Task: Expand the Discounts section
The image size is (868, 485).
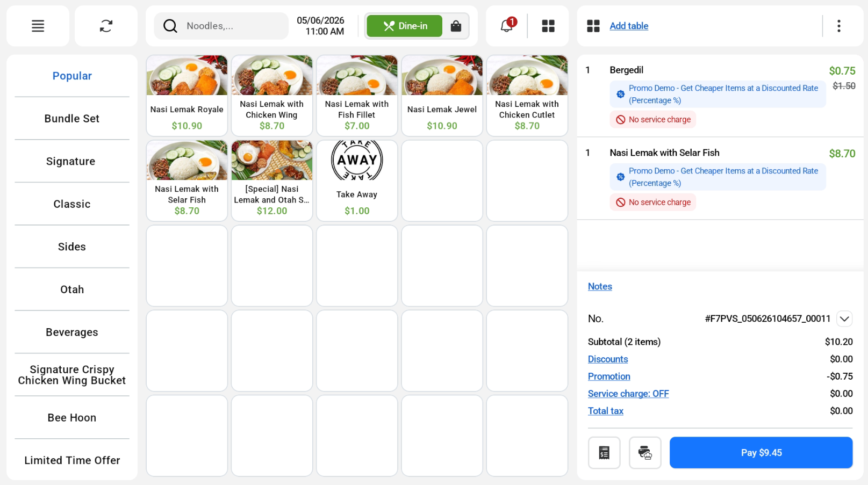Action: click(608, 359)
